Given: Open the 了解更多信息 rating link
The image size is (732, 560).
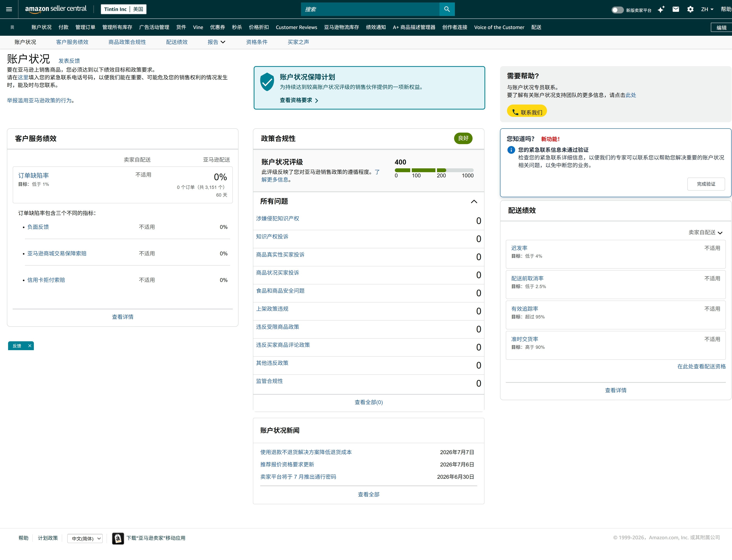Looking at the screenshot, I should (320, 176).
